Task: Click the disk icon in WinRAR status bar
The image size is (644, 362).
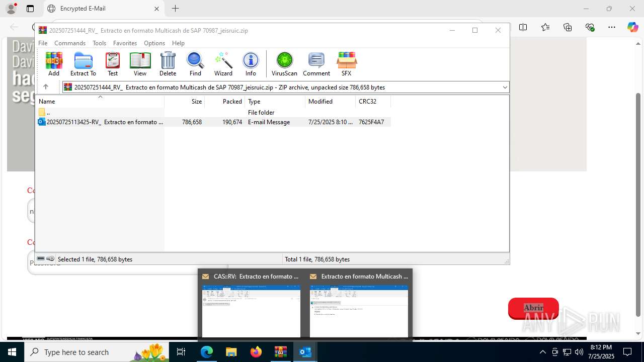Action: 41,259
